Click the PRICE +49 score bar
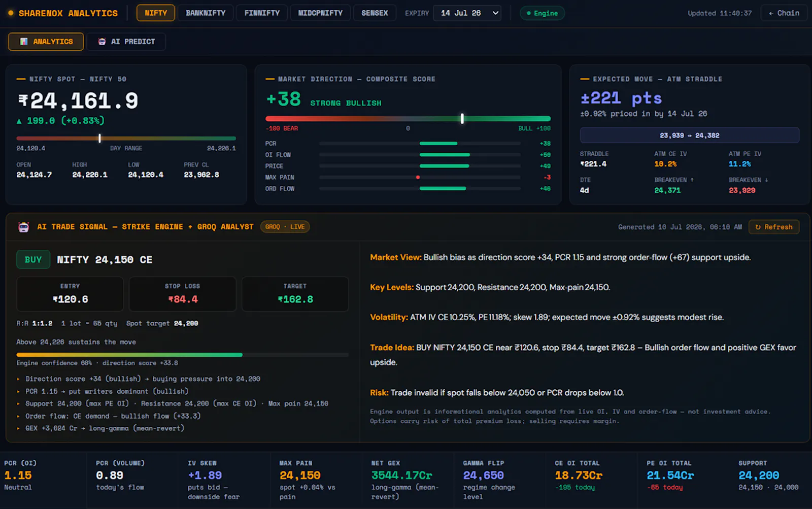Viewport: 812px width, 509px height. tap(420, 166)
